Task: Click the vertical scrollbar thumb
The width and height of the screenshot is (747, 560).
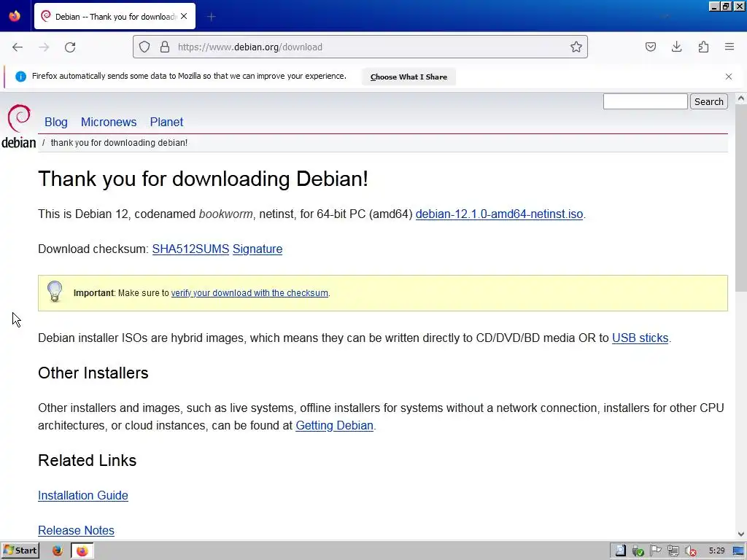Action: 741,198
